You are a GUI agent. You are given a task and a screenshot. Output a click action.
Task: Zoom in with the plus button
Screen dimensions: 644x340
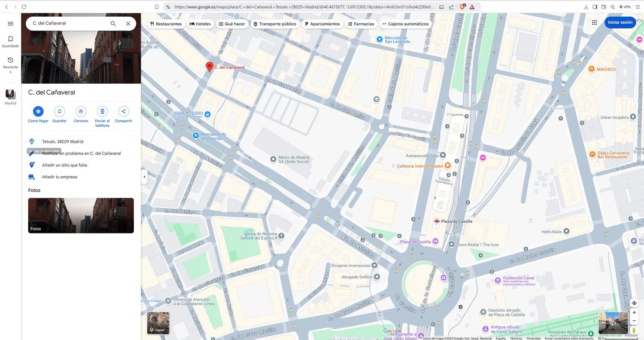point(634,312)
